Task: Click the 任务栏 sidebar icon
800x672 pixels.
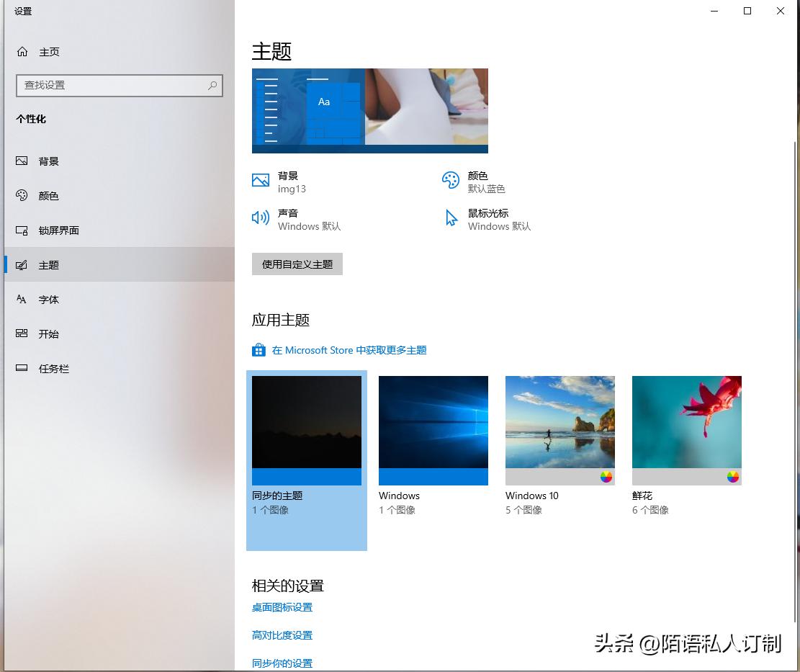Action: (23, 368)
